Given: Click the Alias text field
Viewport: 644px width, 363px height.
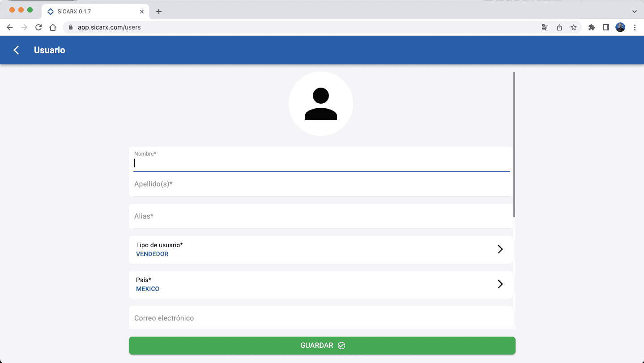Looking at the screenshot, I should [320, 216].
